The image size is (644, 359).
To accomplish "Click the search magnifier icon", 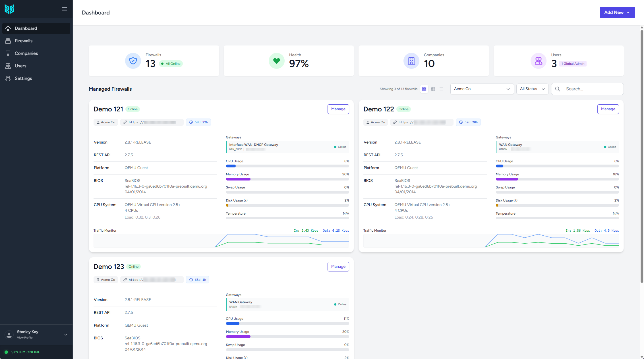I will (x=558, y=89).
